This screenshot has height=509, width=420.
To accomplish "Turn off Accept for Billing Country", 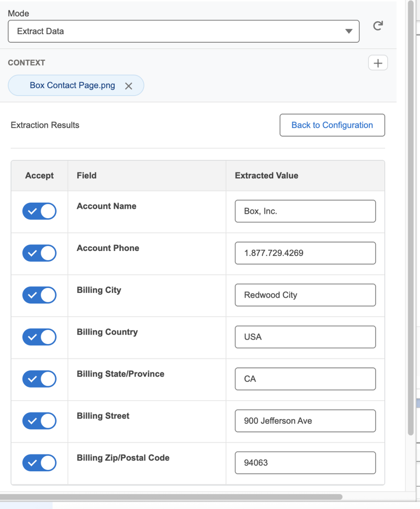I will pyautogui.click(x=39, y=337).
